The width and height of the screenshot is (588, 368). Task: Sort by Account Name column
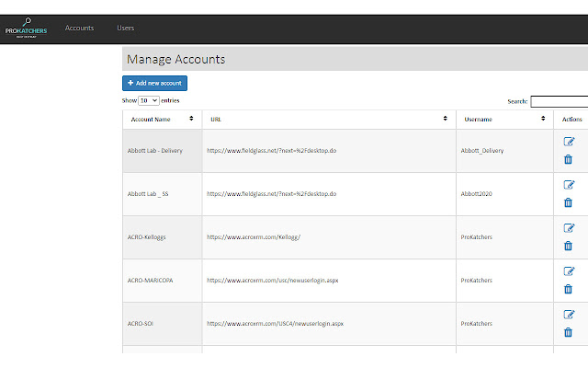pos(162,120)
